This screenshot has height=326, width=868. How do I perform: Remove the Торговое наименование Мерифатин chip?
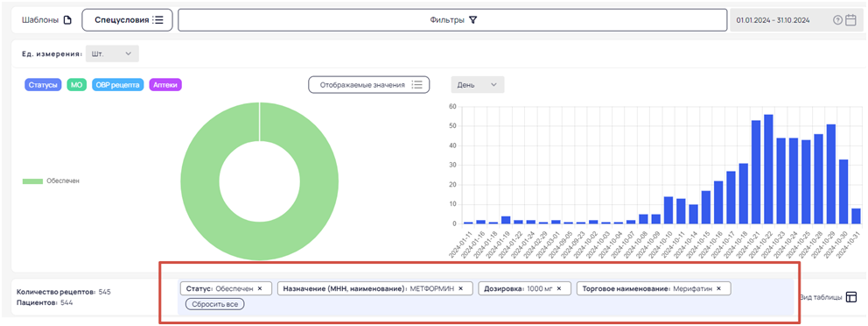click(x=718, y=288)
